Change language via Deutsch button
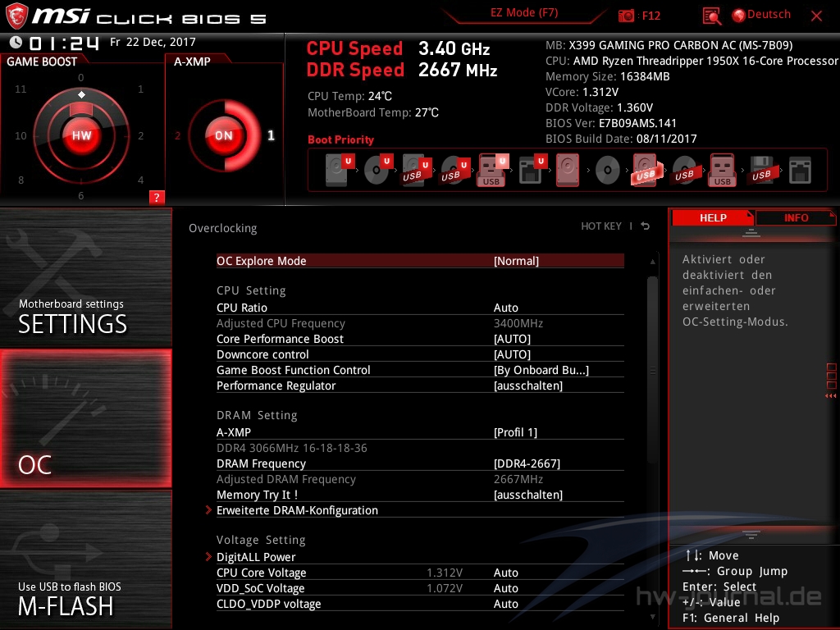840x630 pixels. (769, 15)
